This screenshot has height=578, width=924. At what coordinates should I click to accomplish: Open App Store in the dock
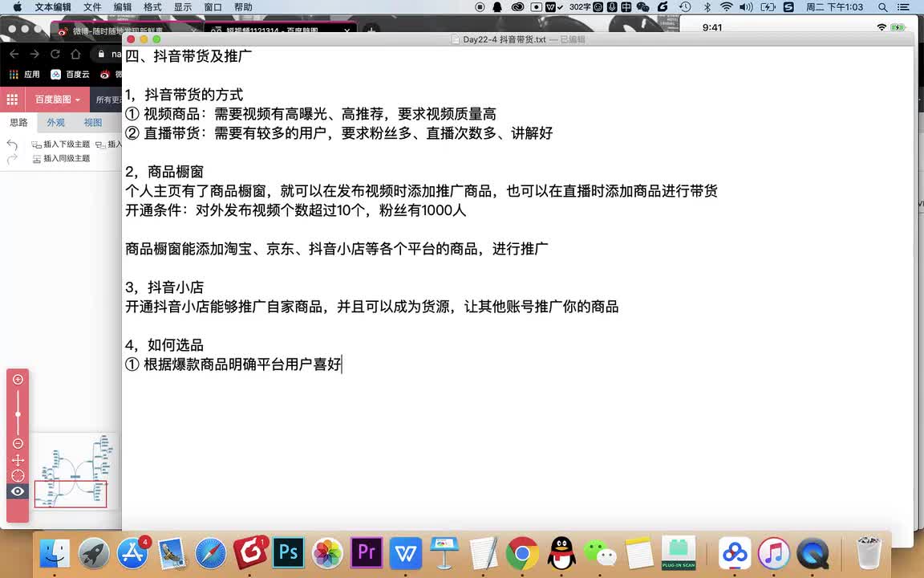132,554
